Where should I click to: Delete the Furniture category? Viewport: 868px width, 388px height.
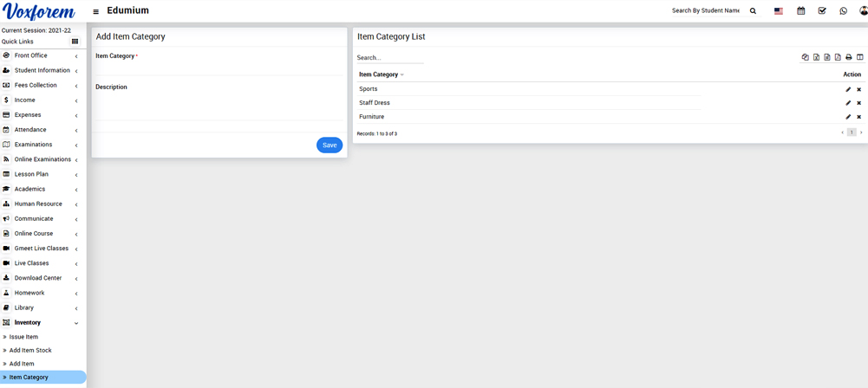[859, 117]
